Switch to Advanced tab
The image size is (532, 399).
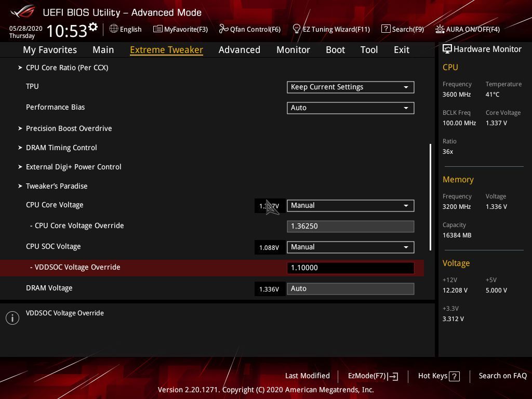click(240, 50)
